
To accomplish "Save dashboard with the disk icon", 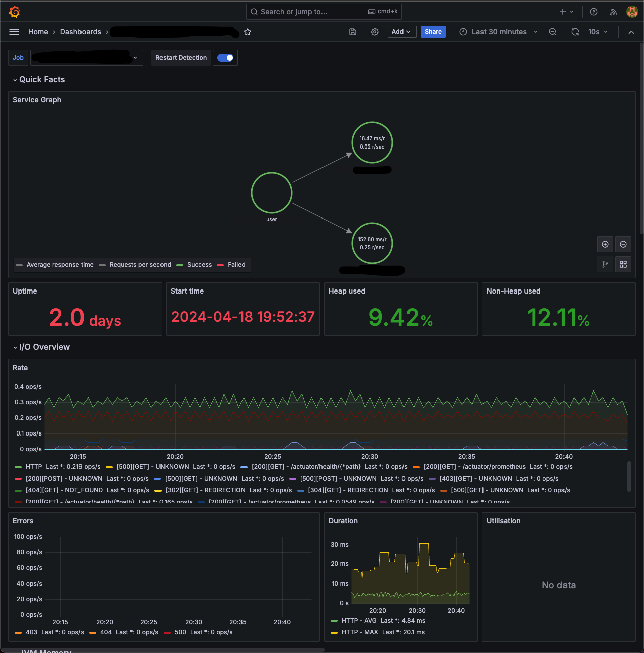I will click(x=353, y=32).
